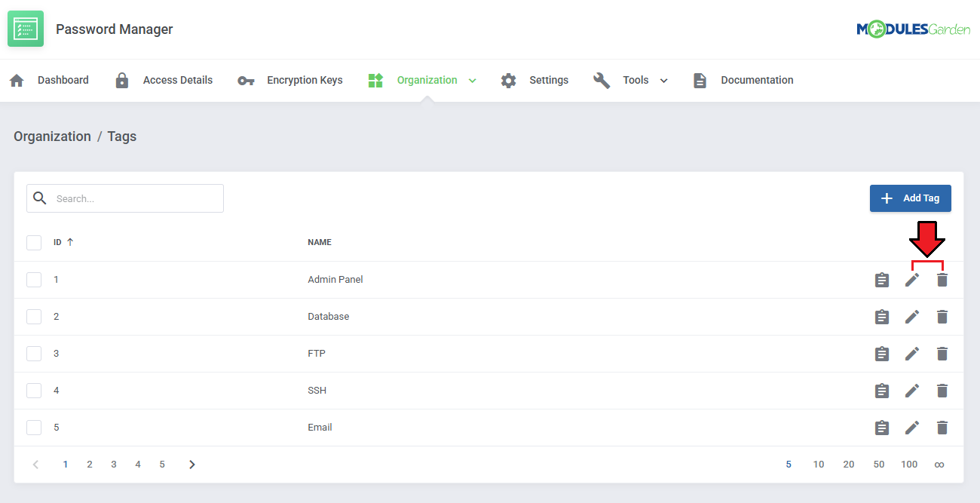The height and width of the screenshot is (503, 980).
Task: Go to previous page with left chevron
Action: pos(35,465)
